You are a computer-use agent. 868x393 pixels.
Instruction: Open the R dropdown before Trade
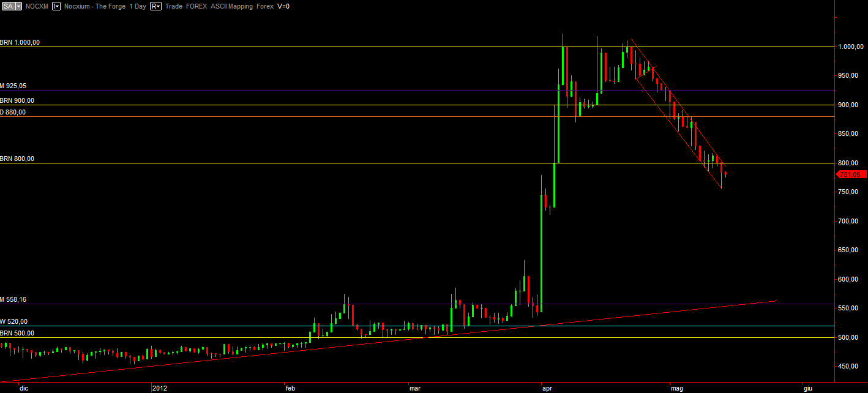tap(155, 6)
